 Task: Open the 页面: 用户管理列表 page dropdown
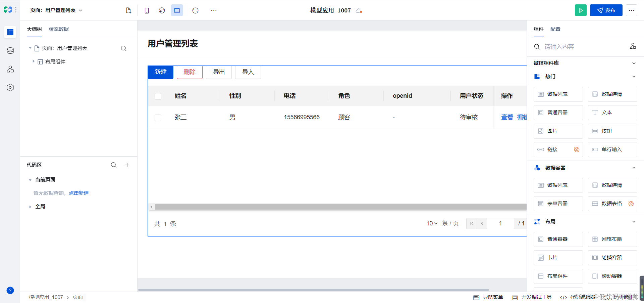[56, 10]
